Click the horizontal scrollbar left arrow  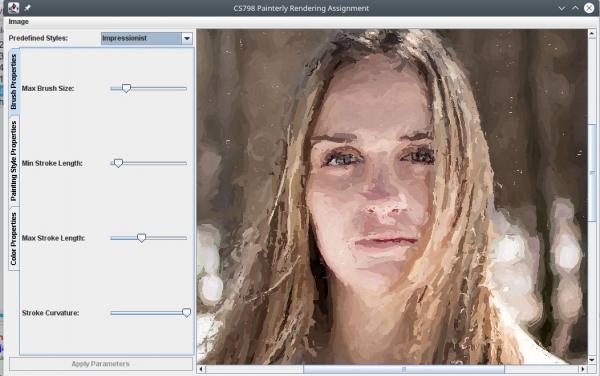coord(201,369)
